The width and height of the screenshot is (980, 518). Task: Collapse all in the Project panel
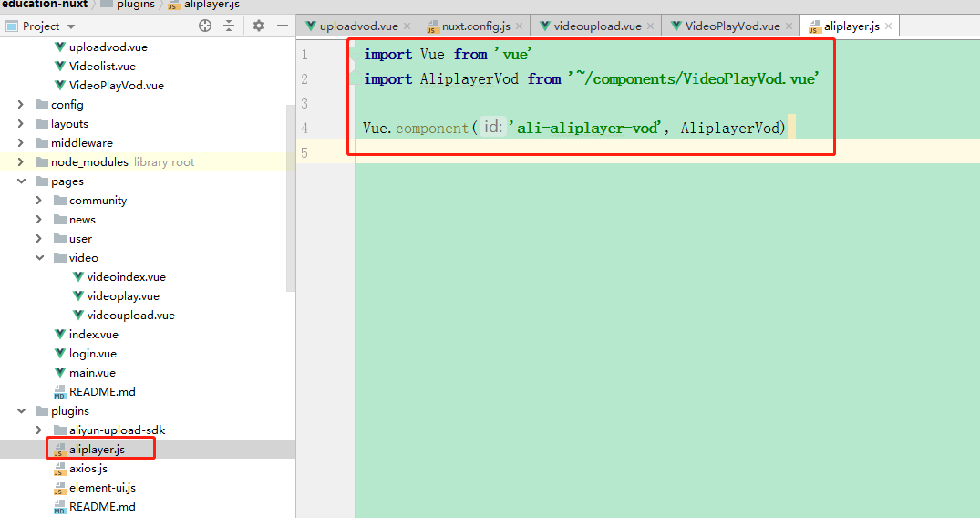tap(229, 26)
